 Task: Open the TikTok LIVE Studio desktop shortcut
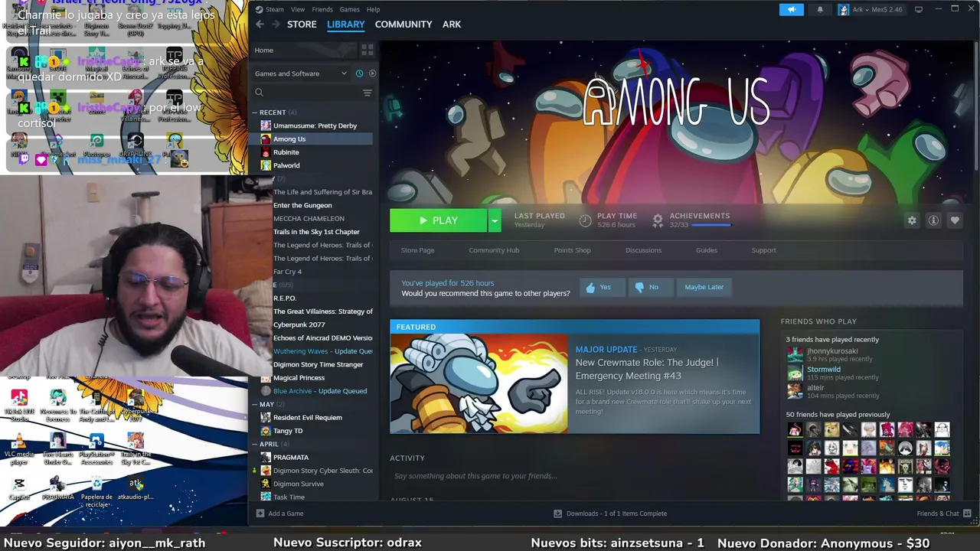(19, 406)
